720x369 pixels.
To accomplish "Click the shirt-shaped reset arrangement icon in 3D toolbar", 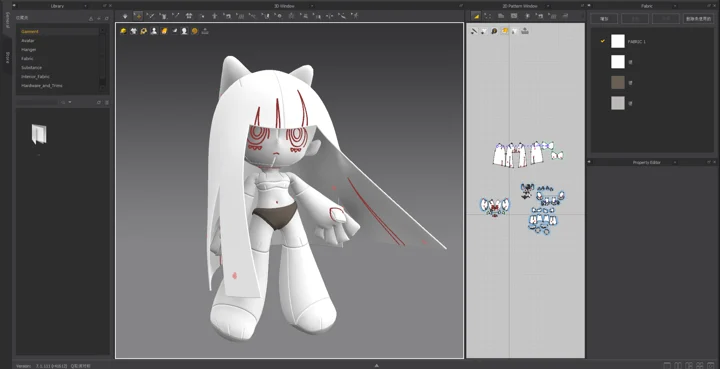I will 189,16.
